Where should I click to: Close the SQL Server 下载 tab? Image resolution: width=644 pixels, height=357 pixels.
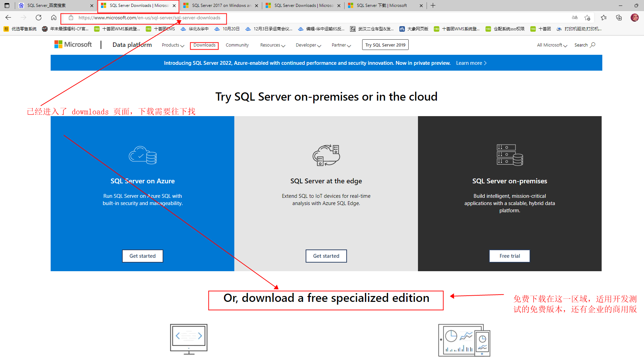(x=421, y=6)
